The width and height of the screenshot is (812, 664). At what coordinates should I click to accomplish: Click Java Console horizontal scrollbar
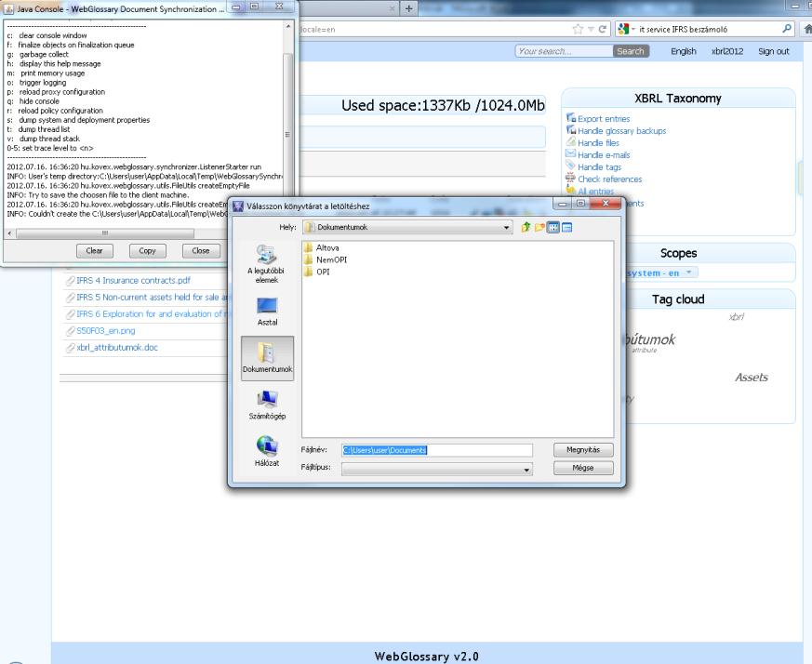104,233
